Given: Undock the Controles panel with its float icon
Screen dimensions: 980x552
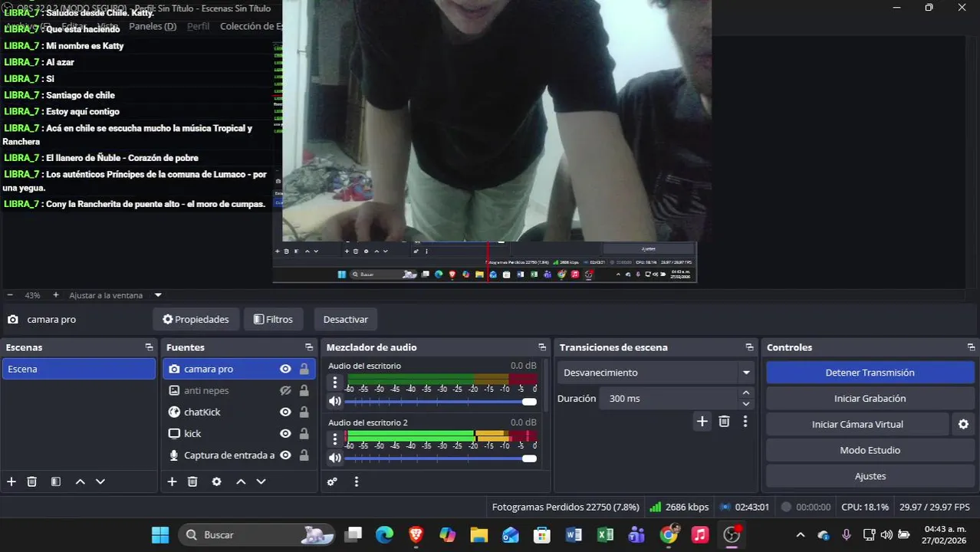Looking at the screenshot, I should pos(971,347).
